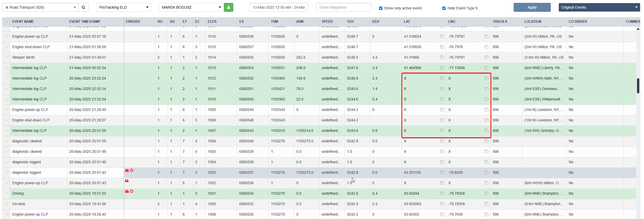Select row checkbox for Sleeper Berth event
This screenshot has width=644, height=219.
[x=7, y=57]
